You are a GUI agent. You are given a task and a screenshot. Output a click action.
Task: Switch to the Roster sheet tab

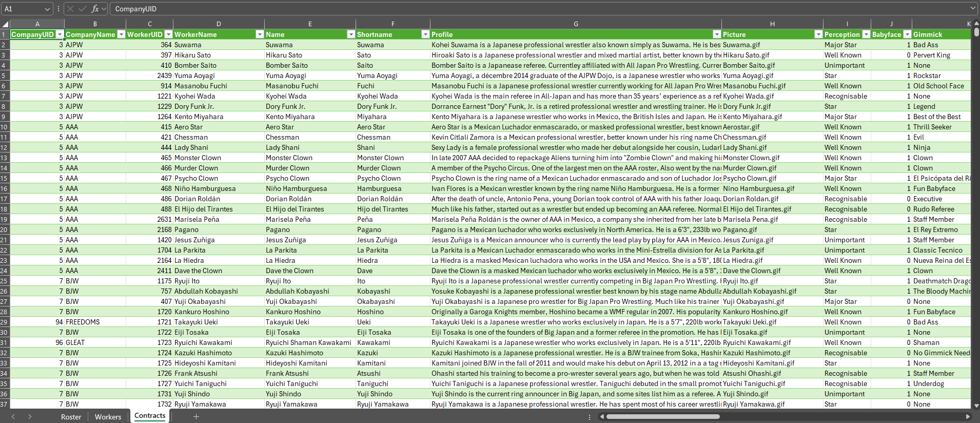(71, 416)
